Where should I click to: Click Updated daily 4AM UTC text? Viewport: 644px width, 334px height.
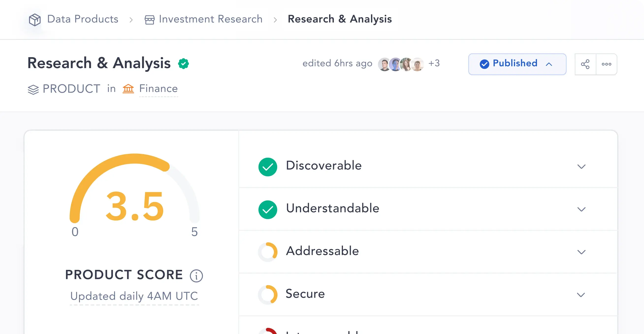pyautogui.click(x=134, y=296)
